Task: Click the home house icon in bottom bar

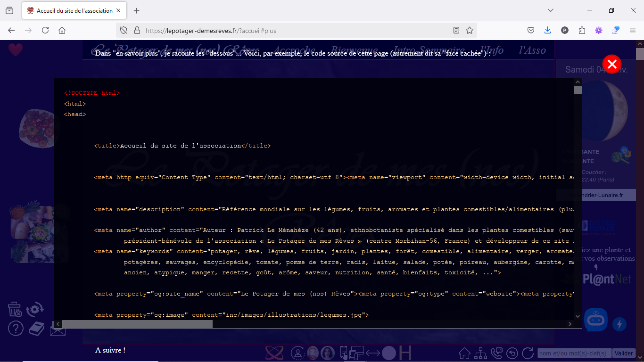Action: pyautogui.click(x=465, y=353)
